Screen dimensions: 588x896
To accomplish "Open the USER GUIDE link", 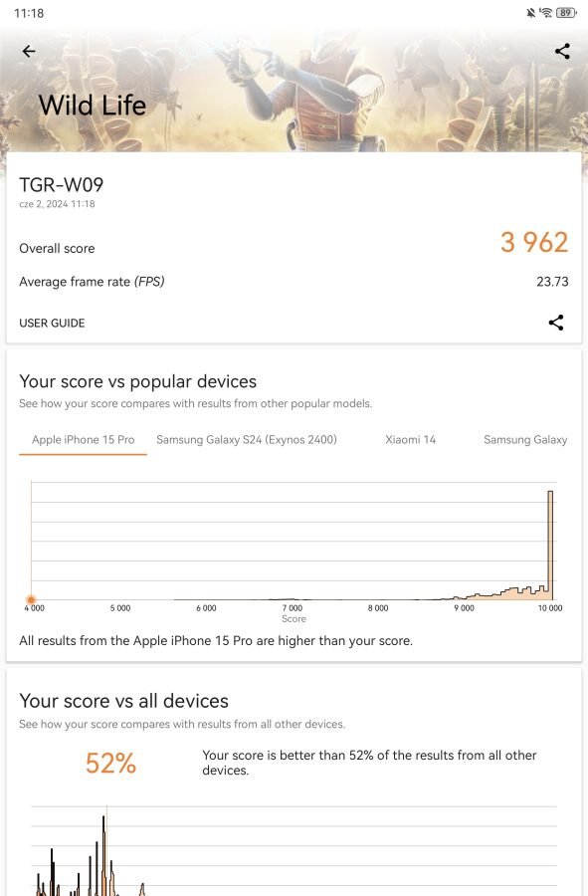I will (x=52, y=323).
